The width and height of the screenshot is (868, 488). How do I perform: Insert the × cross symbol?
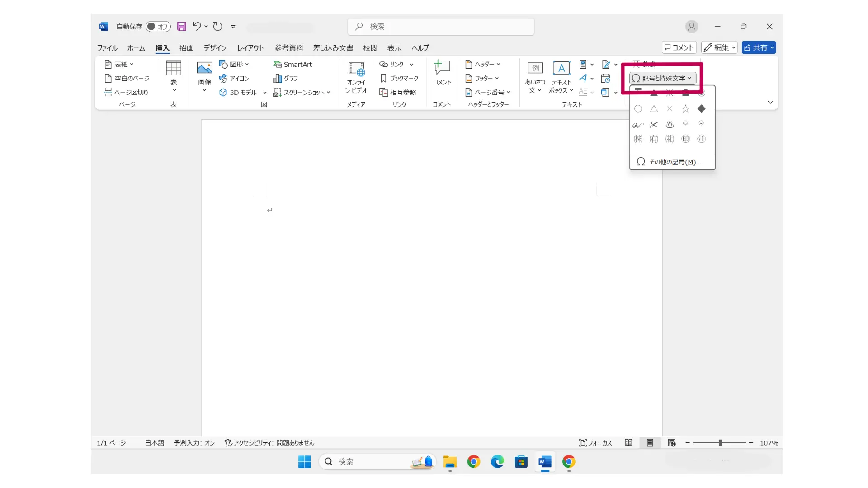click(x=670, y=108)
